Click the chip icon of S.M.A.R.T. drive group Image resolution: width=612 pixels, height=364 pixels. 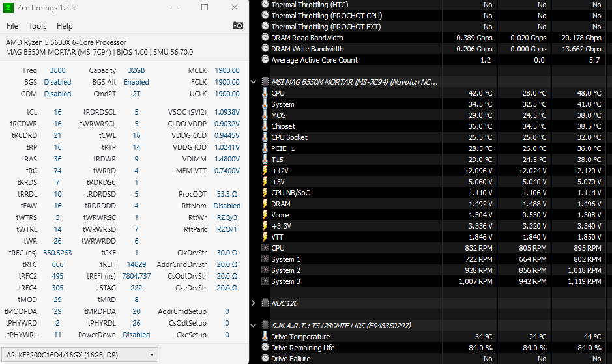click(x=265, y=326)
